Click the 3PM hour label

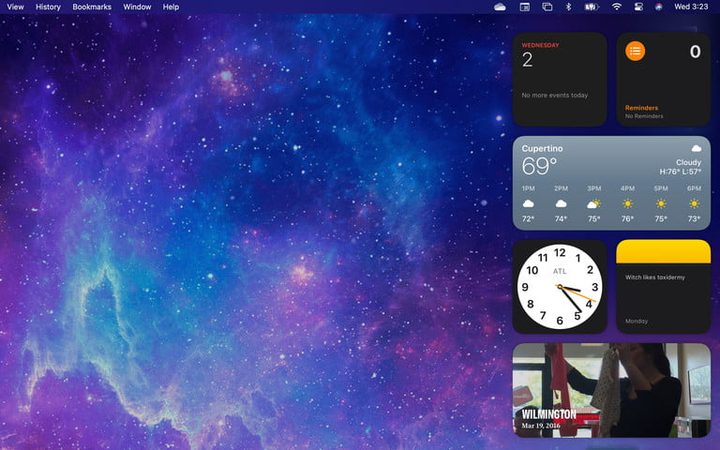[x=594, y=188]
